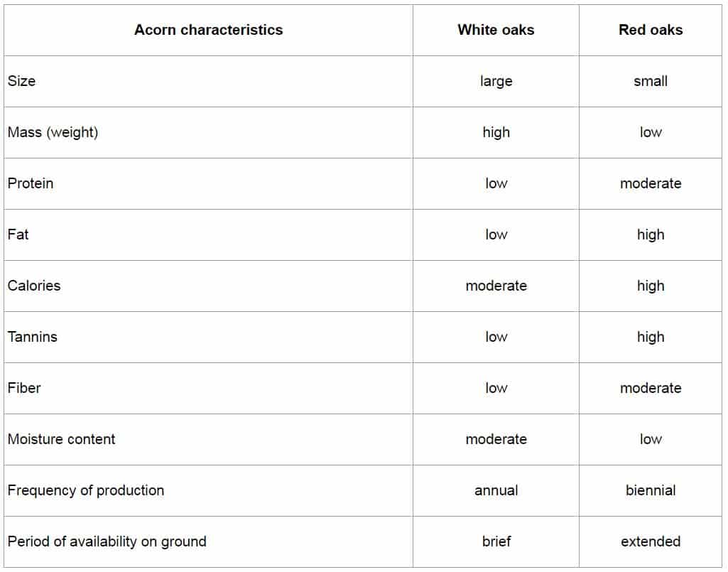Viewport: 728px width, 572px height.
Task: Select the White oaks column header
Action: (x=496, y=30)
